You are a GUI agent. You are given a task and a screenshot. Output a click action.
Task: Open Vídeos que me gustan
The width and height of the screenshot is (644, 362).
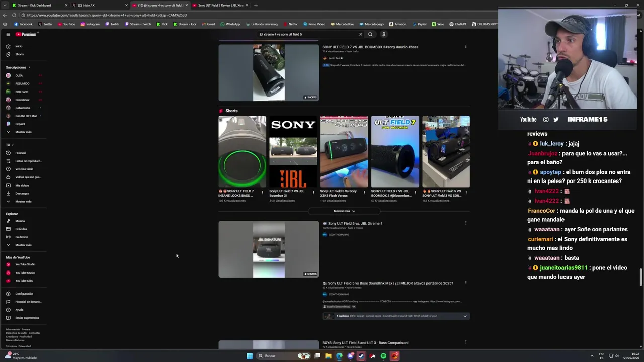click(23, 177)
